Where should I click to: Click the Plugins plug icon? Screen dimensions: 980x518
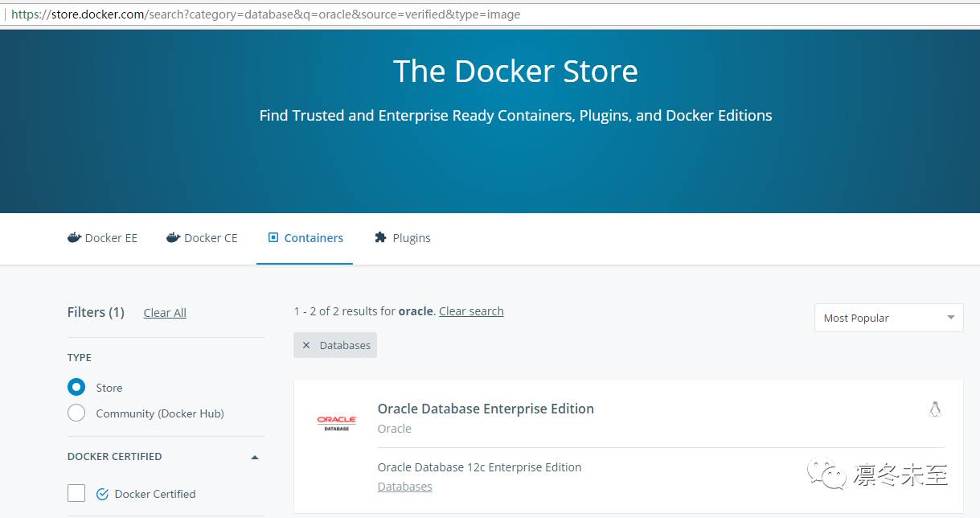point(380,236)
